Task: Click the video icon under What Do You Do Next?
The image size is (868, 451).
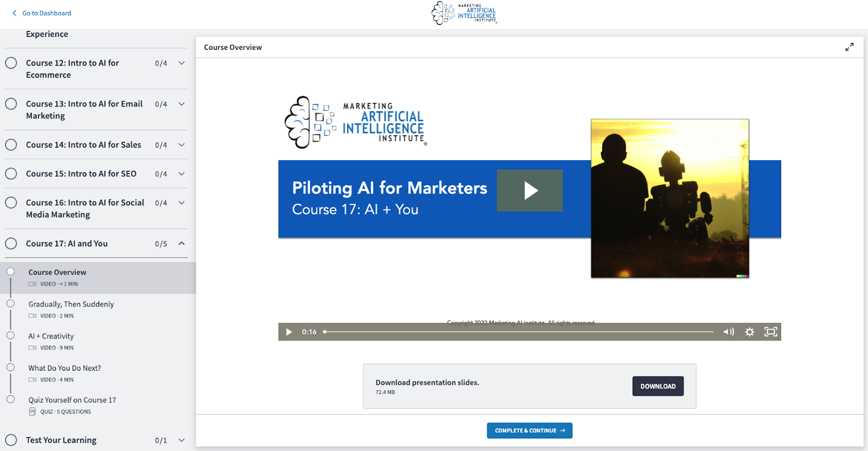Action: coord(33,380)
